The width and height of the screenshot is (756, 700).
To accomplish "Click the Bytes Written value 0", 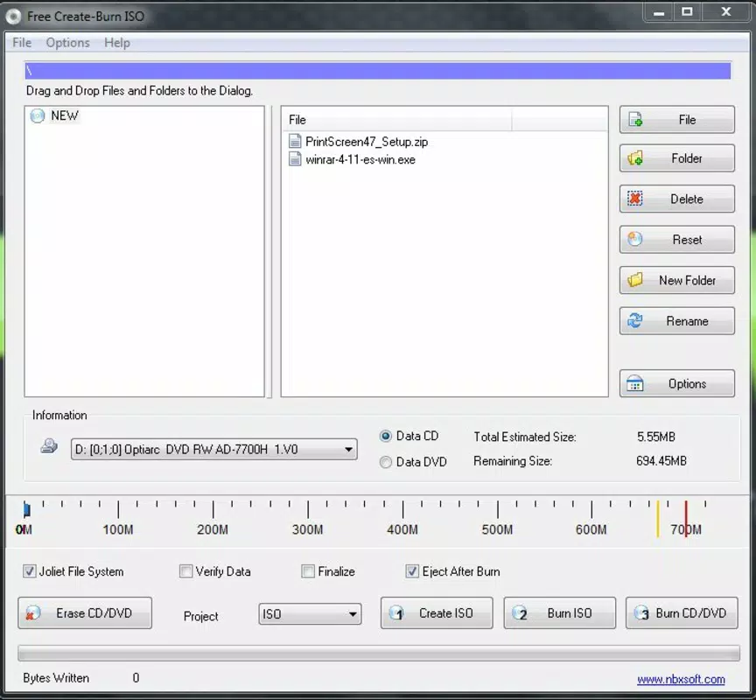I will coord(136,678).
